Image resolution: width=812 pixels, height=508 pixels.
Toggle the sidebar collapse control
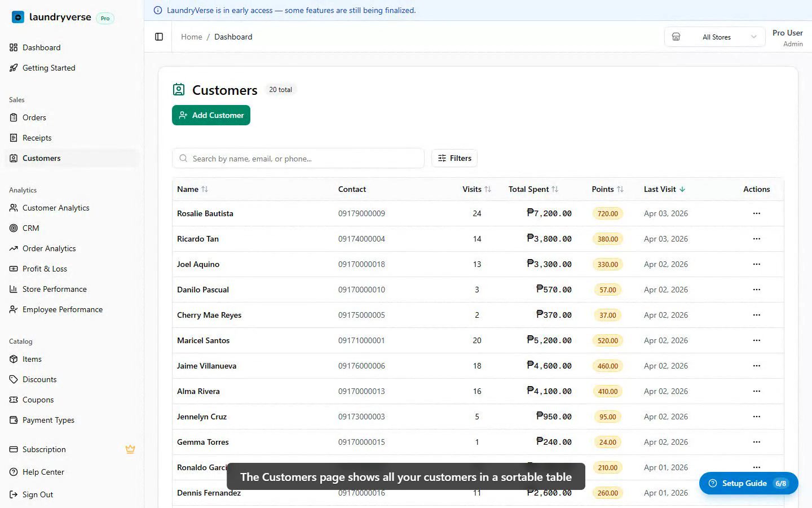[x=158, y=36]
